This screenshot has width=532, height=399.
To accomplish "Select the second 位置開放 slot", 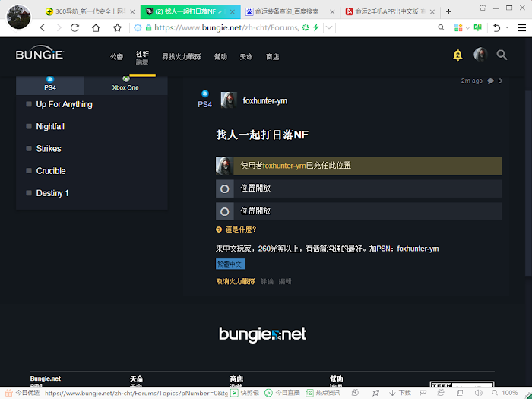I will click(359, 211).
